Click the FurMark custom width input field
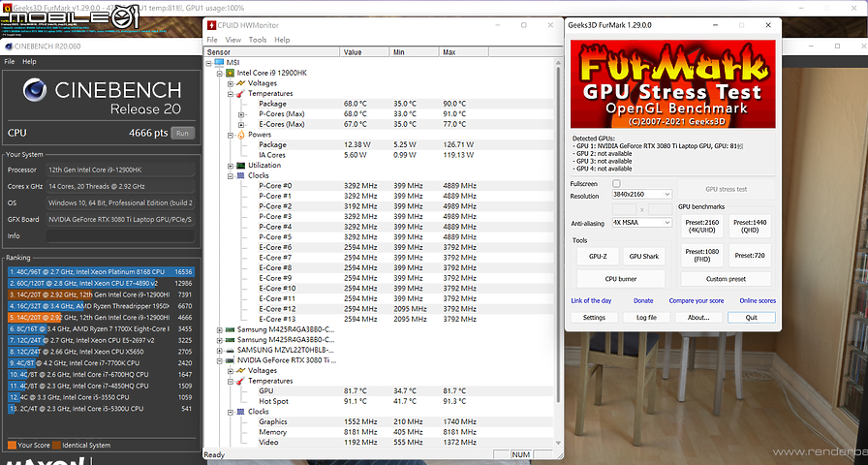The height and width of the screenshot is (465, 868). point(624,209)
